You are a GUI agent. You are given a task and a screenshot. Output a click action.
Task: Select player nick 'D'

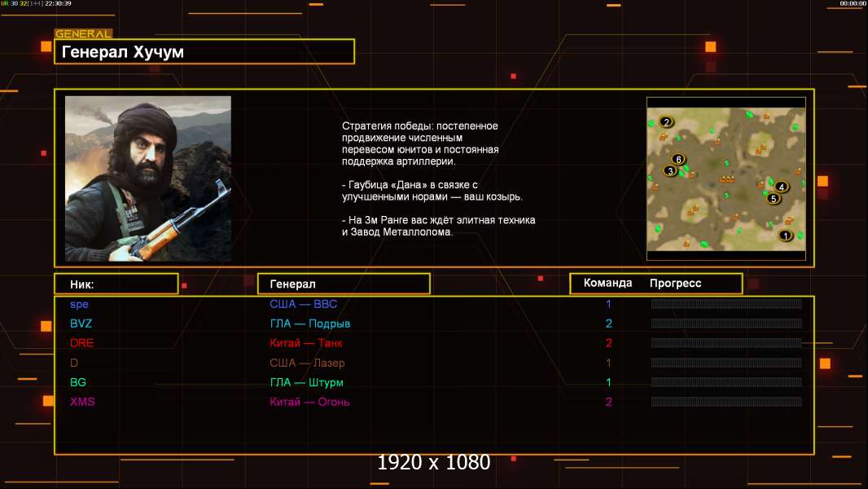74,363
